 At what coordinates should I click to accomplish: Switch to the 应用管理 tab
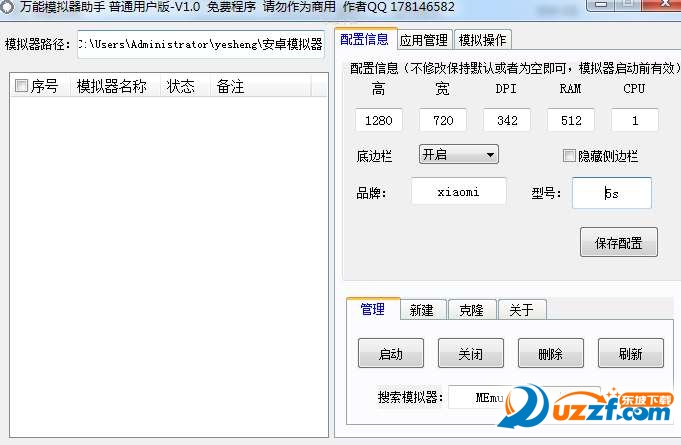[x=424, y=41]
